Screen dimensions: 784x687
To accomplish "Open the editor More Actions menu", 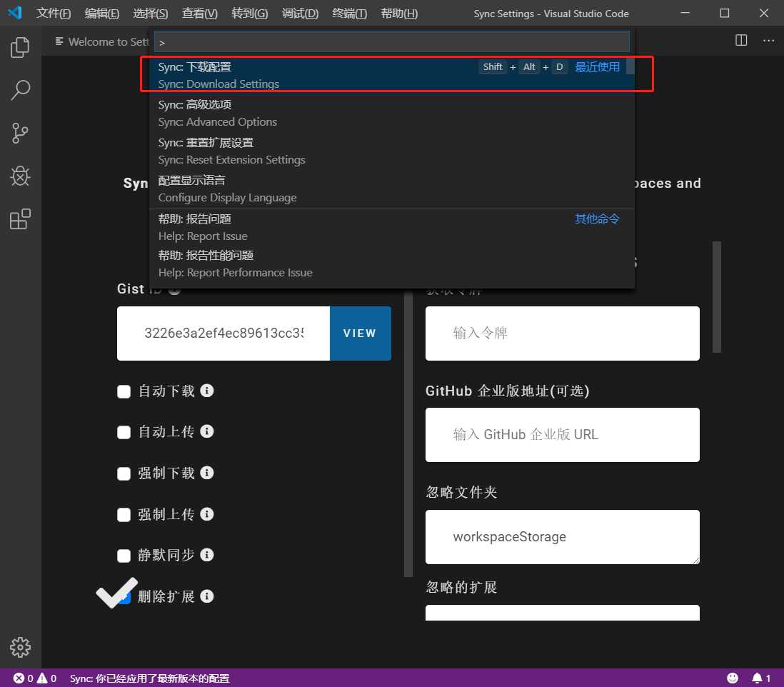I will tap(768, 41).
